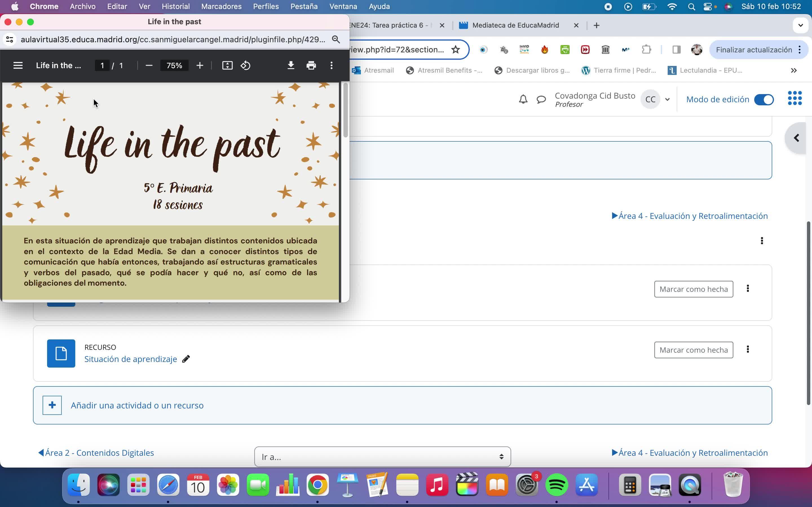Open the PDF sidebar hamburger menu
Image resolution: width=812 pixels, height=507 pixels.
click(x=18, y=65)
